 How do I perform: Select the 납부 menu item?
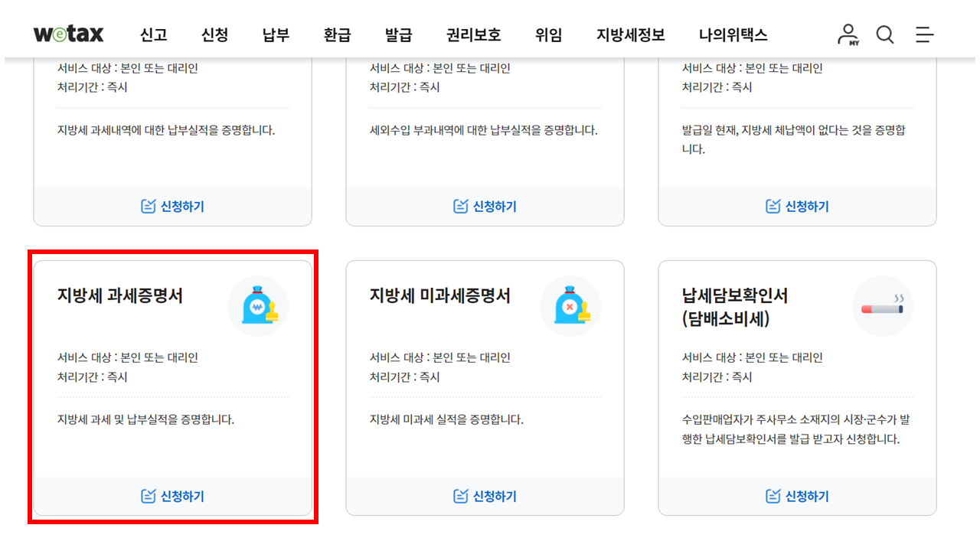tap(275, 34)
